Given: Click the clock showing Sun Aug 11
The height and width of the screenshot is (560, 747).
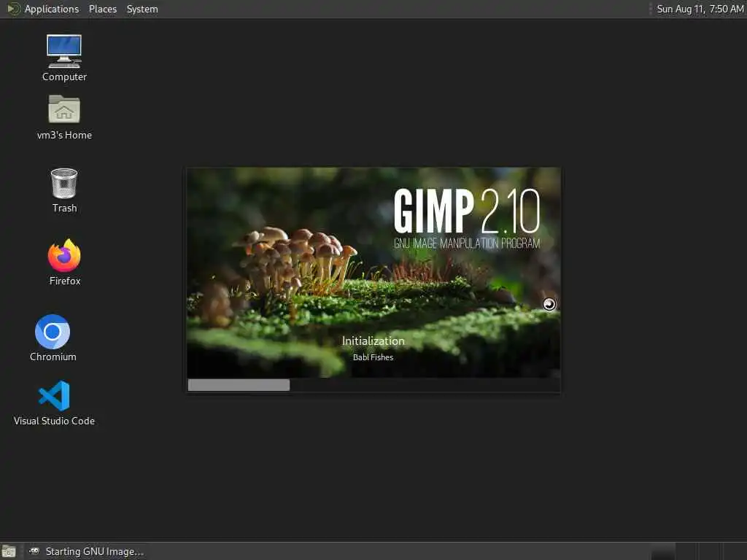Looking at the screenshot, I should 700,9.
